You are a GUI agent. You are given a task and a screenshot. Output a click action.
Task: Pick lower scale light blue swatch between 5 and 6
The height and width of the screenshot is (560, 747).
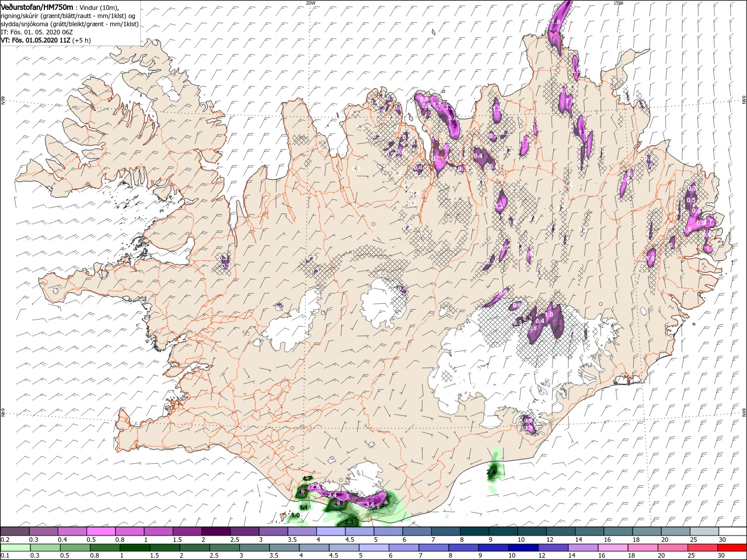point(373,548)
